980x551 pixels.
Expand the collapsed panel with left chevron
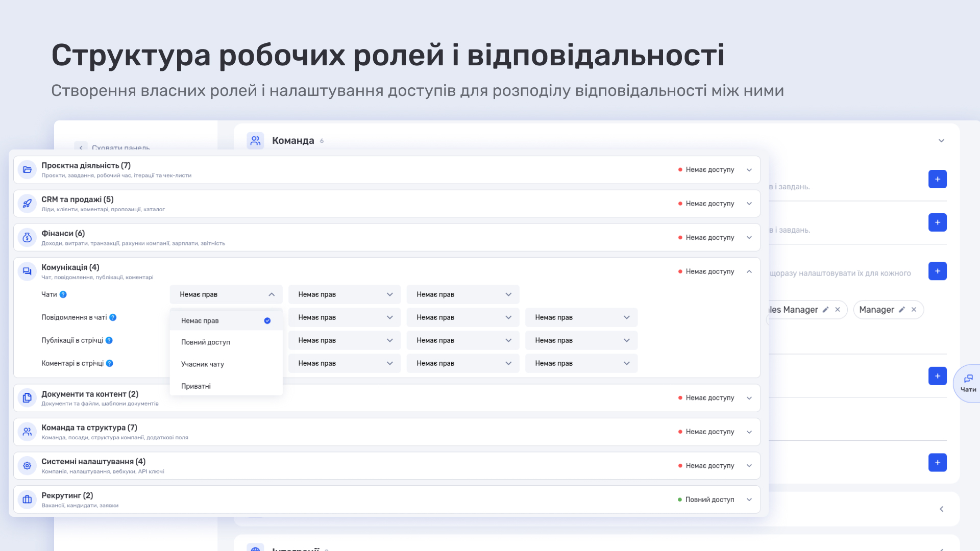(x=941, y=509)
